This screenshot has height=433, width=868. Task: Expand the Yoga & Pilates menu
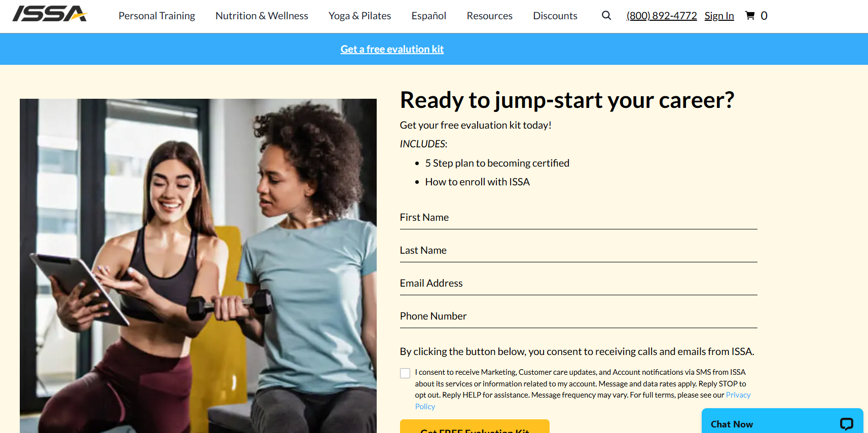click(x=359, y=16)
